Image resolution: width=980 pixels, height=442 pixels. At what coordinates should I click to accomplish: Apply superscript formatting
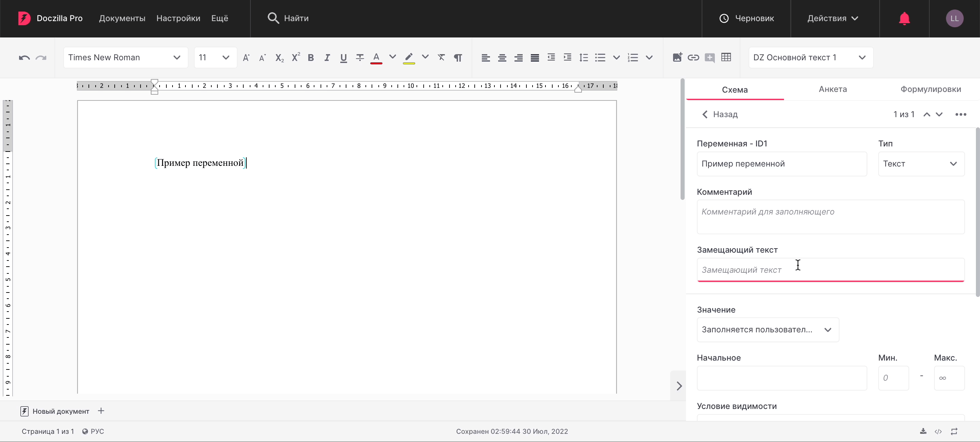click(x=296, y=58)
